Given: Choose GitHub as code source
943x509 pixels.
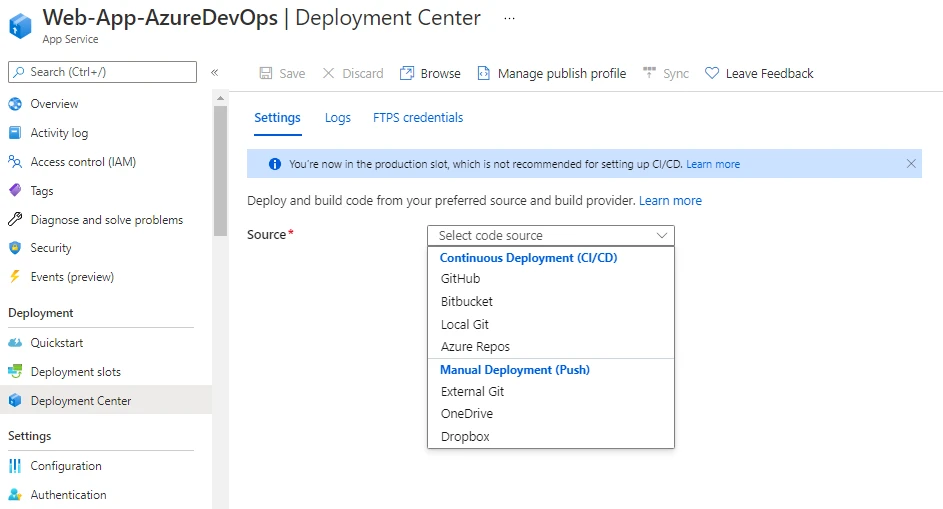Looking at the screenshot, I should [461, 279].
